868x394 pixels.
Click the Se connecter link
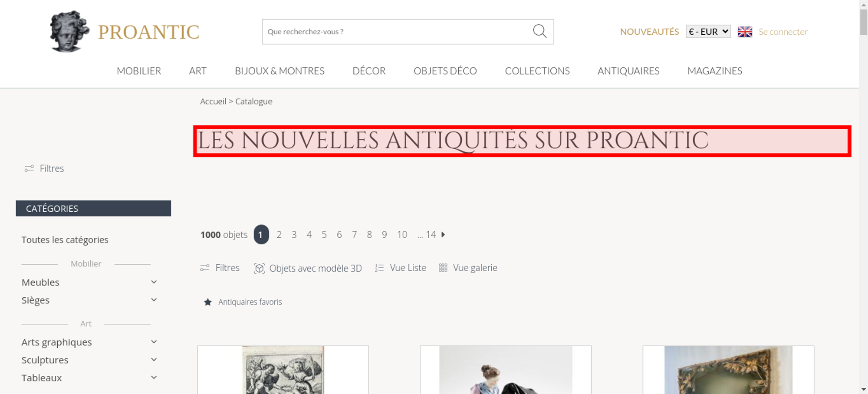(783, 32)
